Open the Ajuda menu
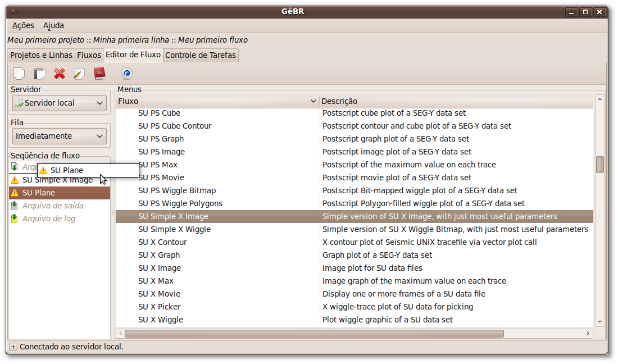This screenshot has height=364, width=618. 53,26
